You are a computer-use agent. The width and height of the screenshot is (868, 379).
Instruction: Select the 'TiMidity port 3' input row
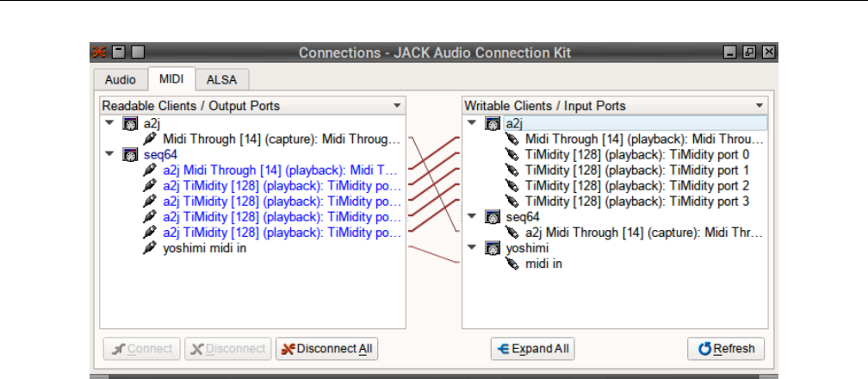click(637, 202)
